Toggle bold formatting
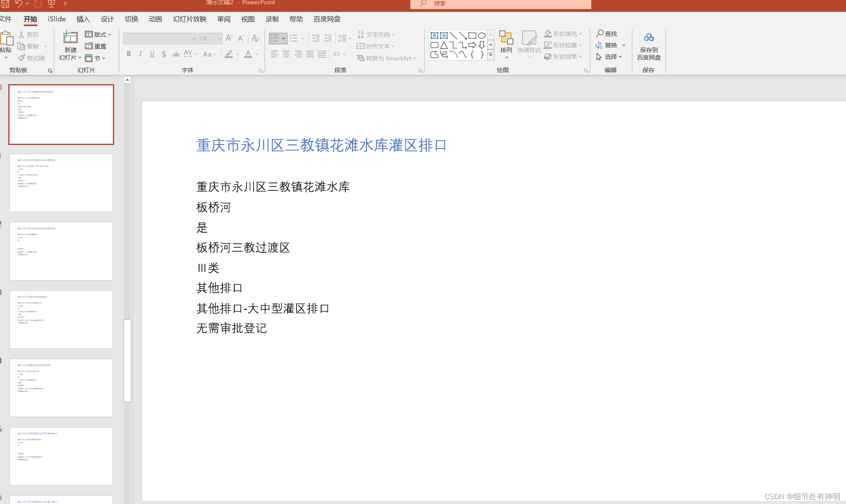 pyautogui.click(x=129, y=54)
